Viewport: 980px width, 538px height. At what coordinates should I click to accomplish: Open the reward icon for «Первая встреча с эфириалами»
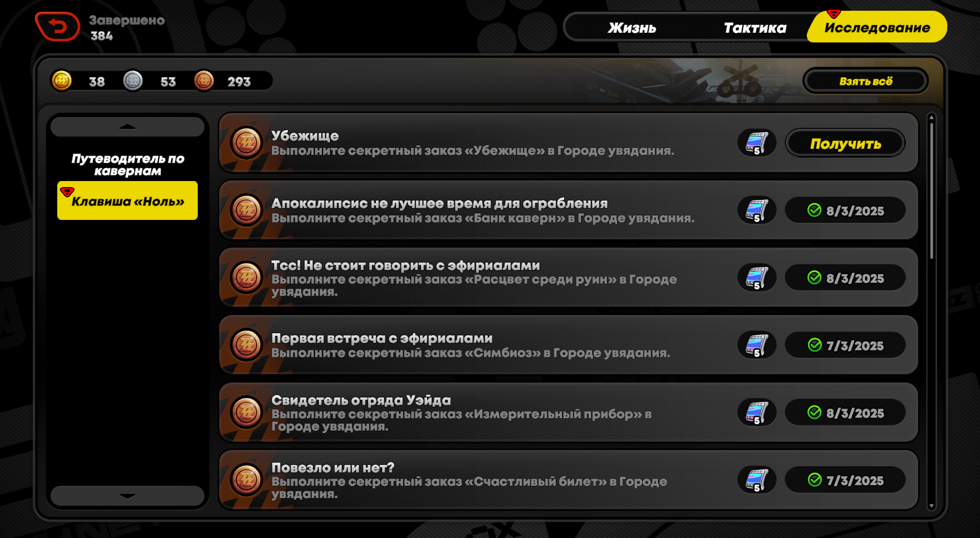tap(757, 345)
